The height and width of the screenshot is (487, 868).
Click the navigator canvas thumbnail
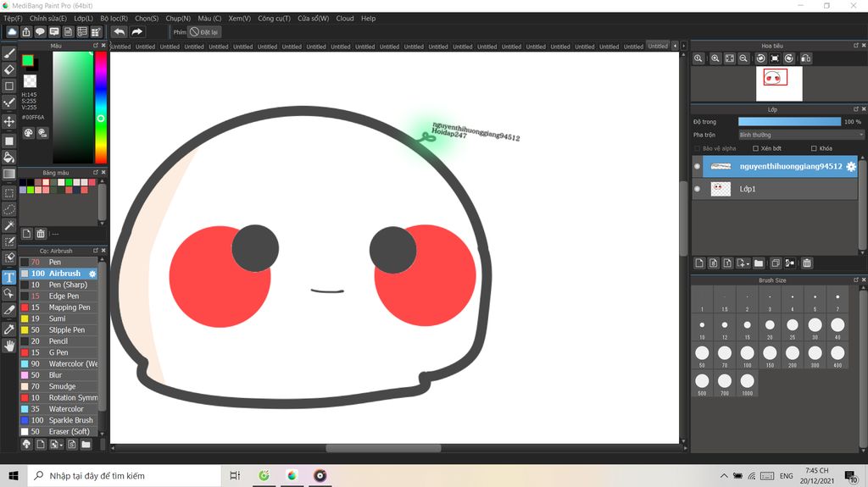pyautogui.click(x=779, y=84)
